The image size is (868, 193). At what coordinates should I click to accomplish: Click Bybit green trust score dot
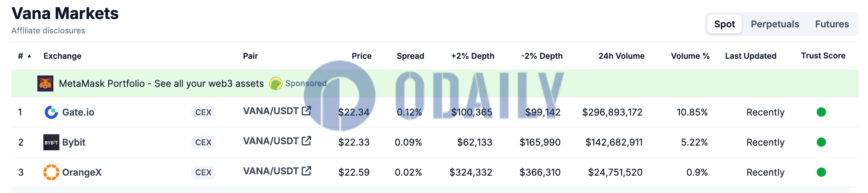click(821, 142)
